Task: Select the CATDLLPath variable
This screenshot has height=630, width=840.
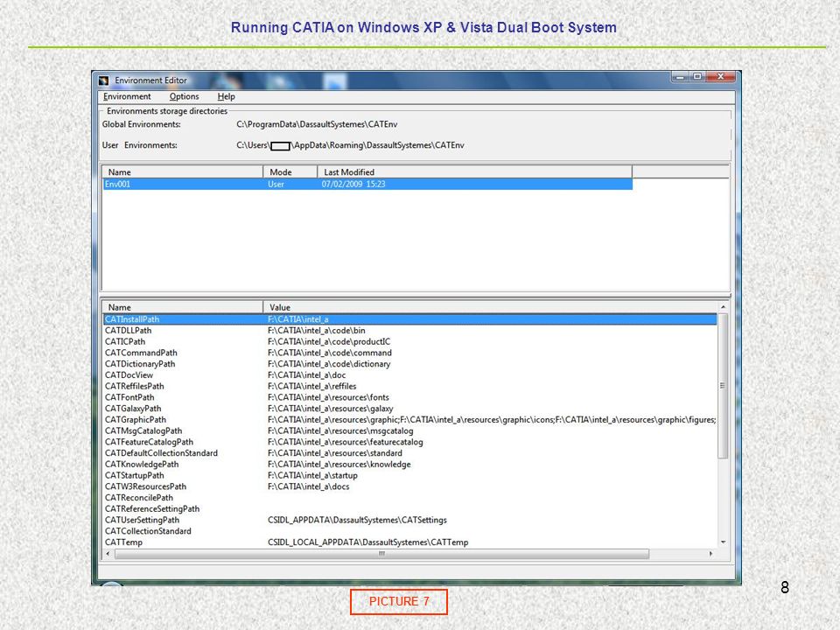Action: pyautogui.click(x=128, y=331)
